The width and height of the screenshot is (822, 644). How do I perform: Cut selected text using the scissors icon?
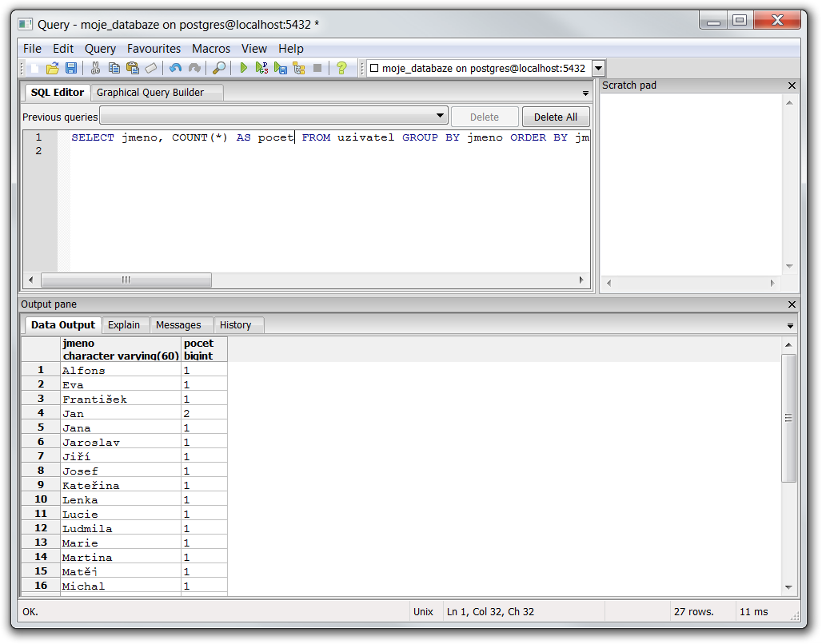95,69
